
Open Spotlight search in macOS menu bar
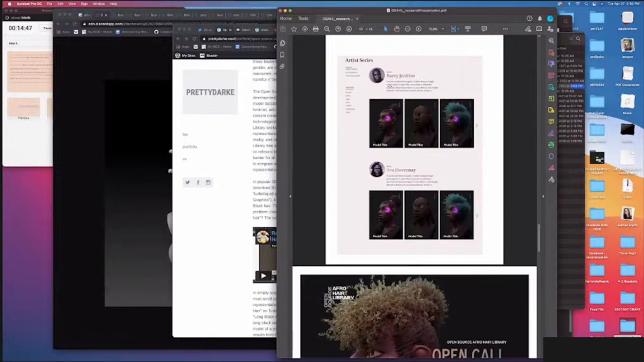click(x=586, y=4)
